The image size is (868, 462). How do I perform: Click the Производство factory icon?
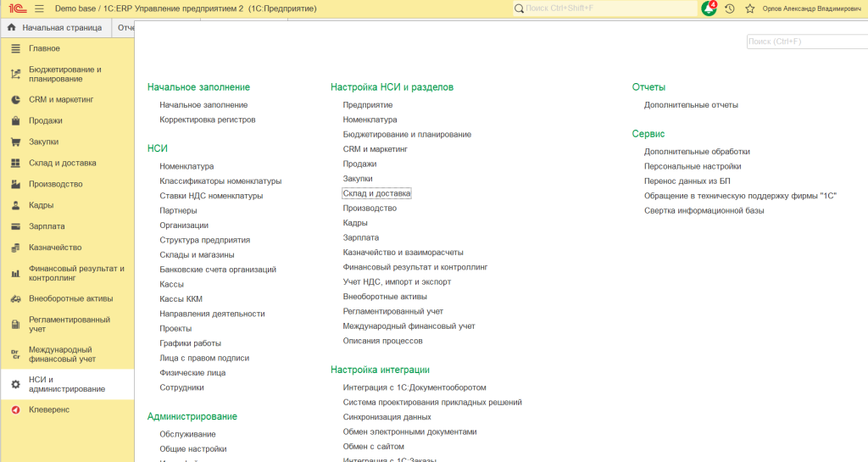[x=15, y=184]
